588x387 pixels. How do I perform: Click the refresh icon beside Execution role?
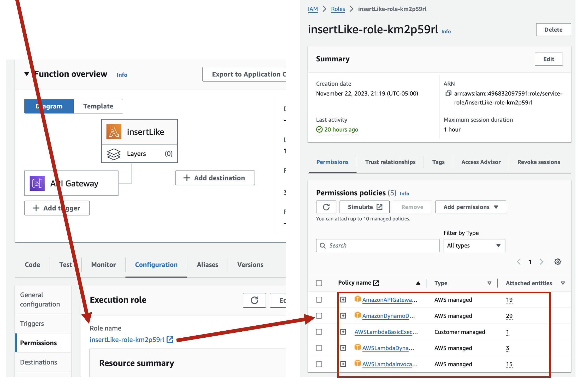[254, 300]
